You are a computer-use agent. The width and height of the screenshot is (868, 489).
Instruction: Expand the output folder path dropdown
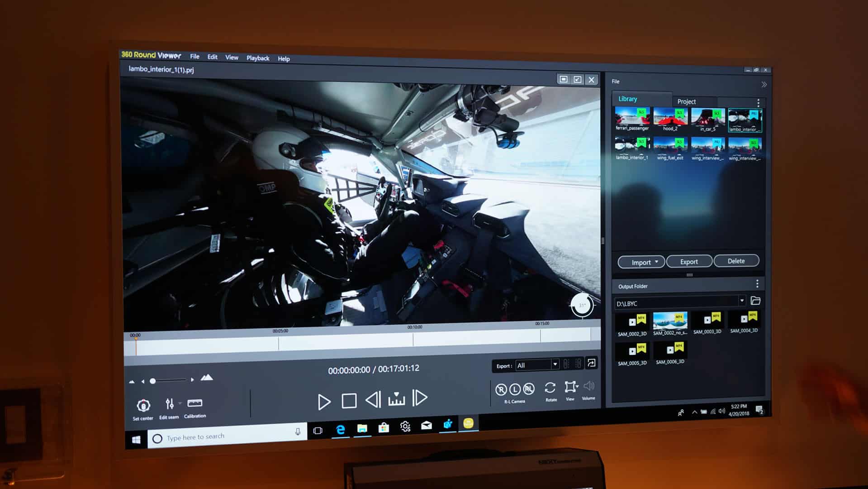coord(742,301)
